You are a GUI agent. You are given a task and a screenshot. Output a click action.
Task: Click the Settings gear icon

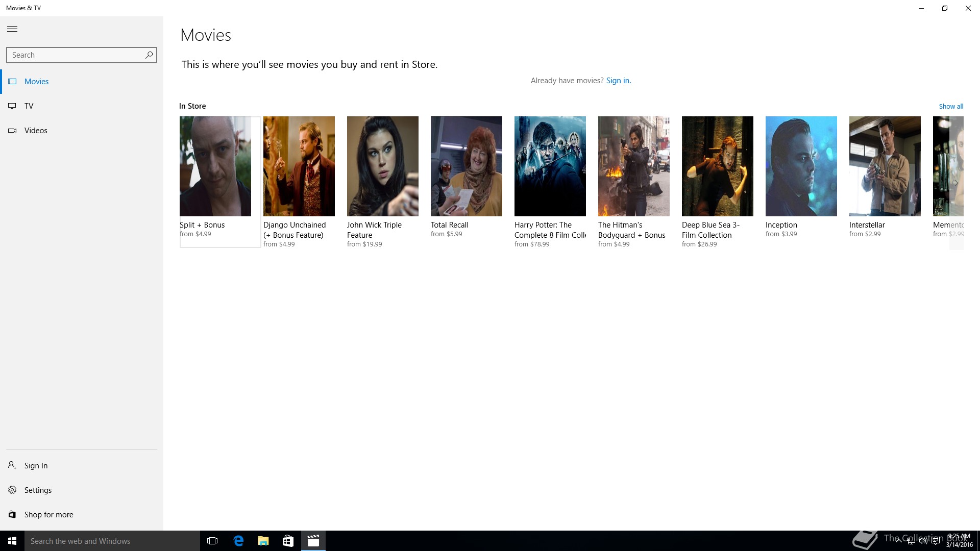click(x=12, y=490)
